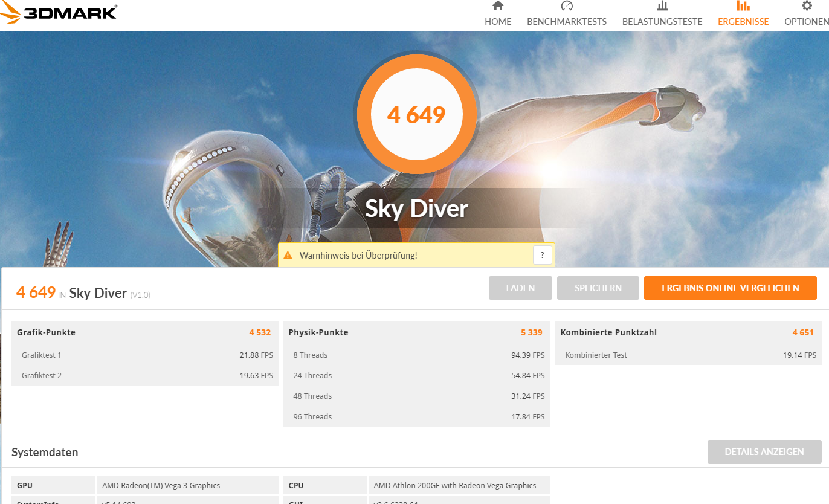Click the combined score 4 651
This screenshot has height=504, width=829.
[803, 332]
